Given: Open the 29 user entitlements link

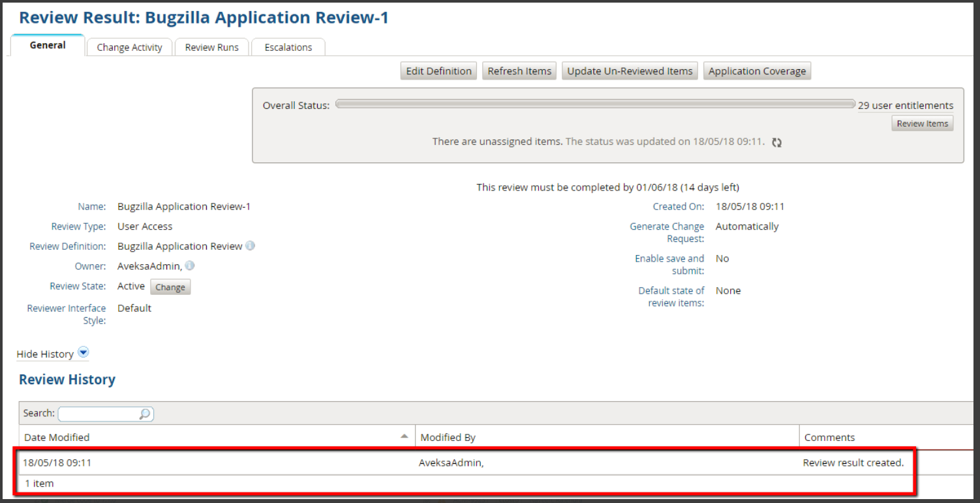Looking at the screenshot, I should coord(905,106).
